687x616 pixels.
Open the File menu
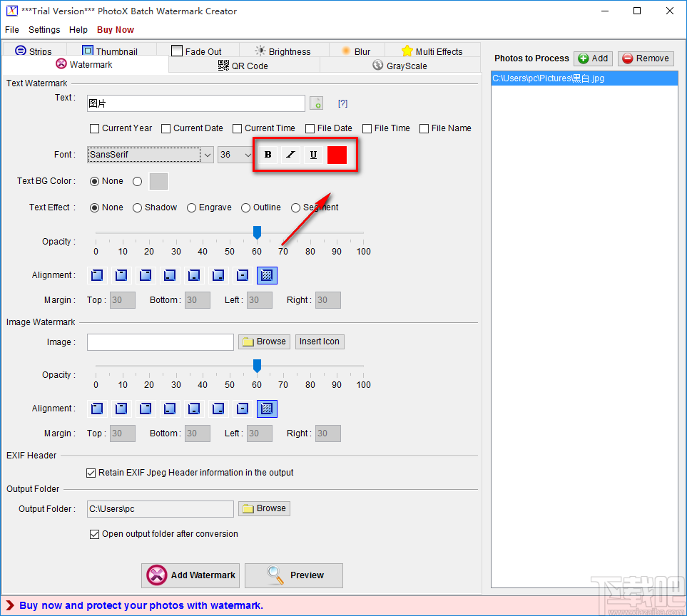pos(12,30)
